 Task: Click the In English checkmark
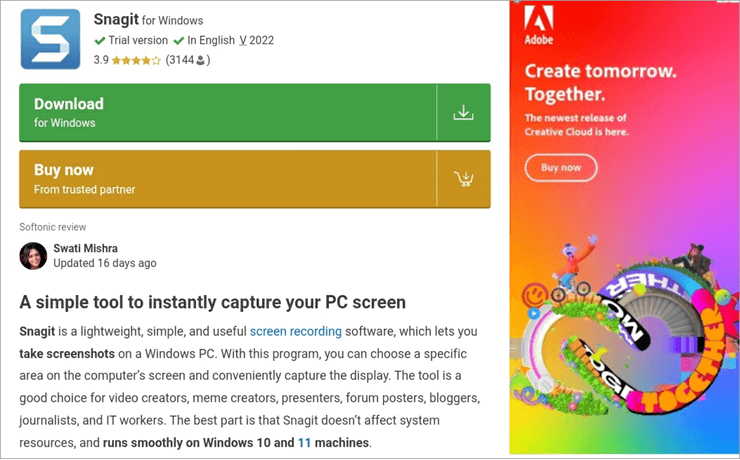[178, 41]
